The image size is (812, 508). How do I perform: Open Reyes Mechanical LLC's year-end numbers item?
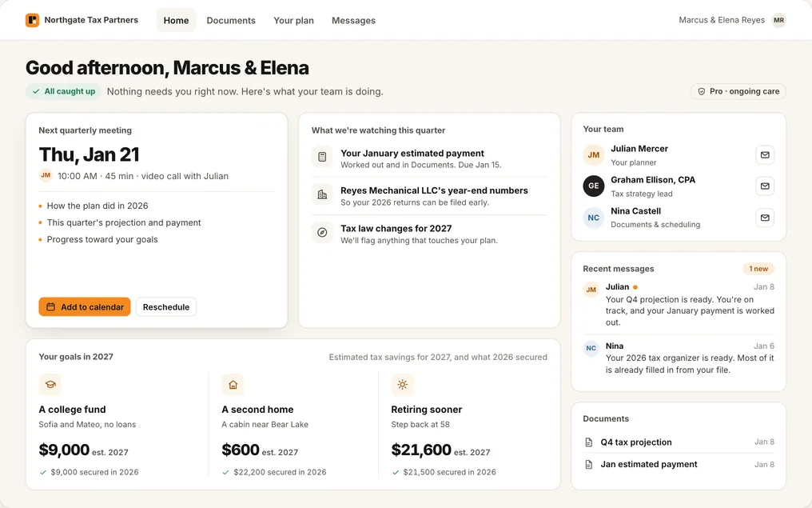[x=429, y=196]
